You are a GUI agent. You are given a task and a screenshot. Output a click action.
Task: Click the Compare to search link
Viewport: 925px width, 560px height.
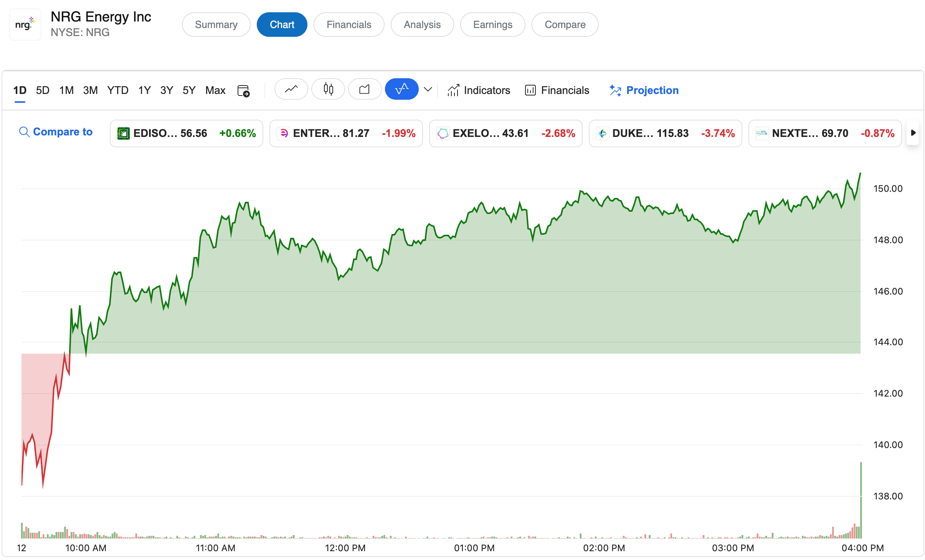point(56,132)
